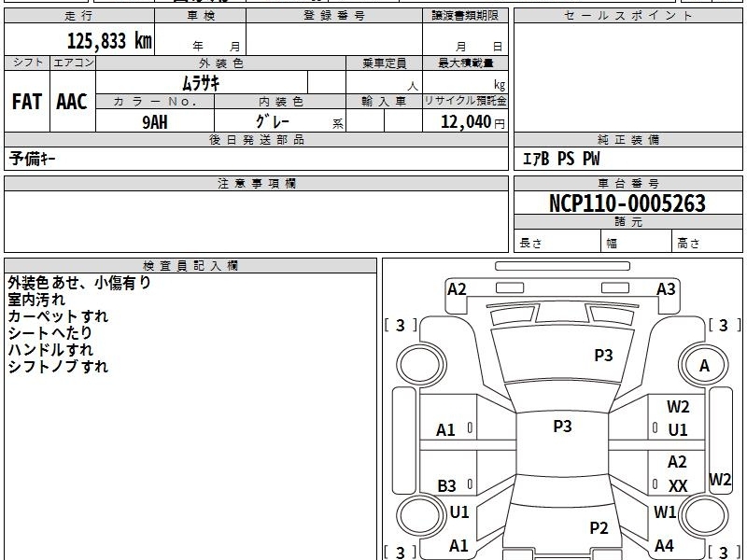Click the FAT shift value
Screen dimensions: 747x560
point(27,102)
